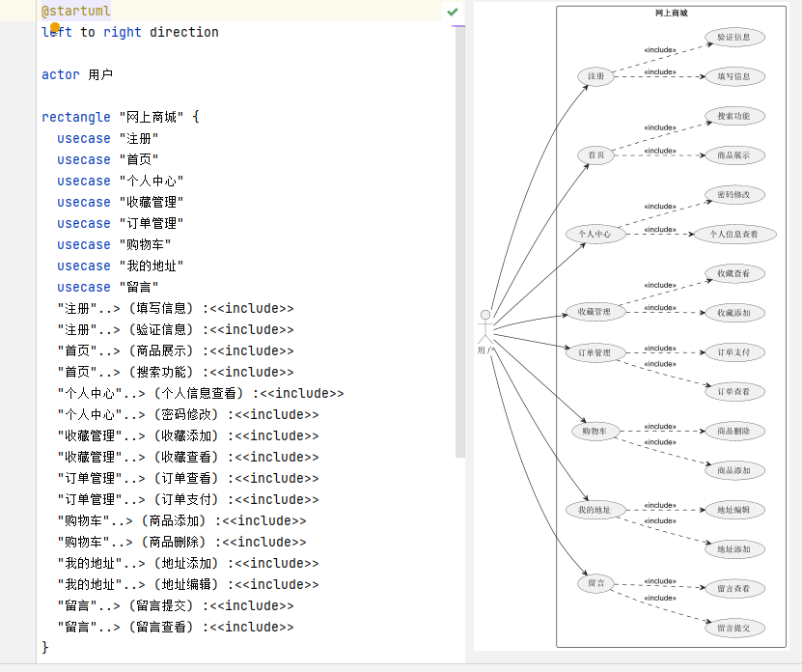Click the 地址编辑 oval in the diagram

pyautogui.click(x=734, y=510)
